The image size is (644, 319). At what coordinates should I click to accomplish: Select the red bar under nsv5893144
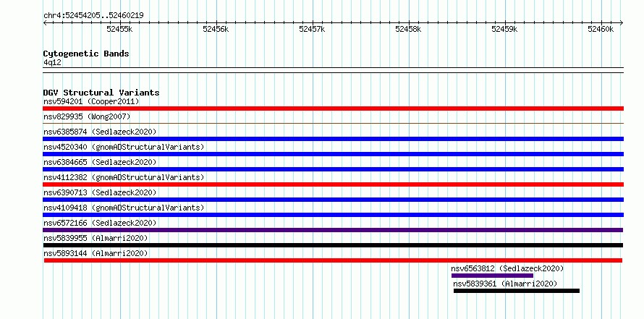[x=333, y=260]
